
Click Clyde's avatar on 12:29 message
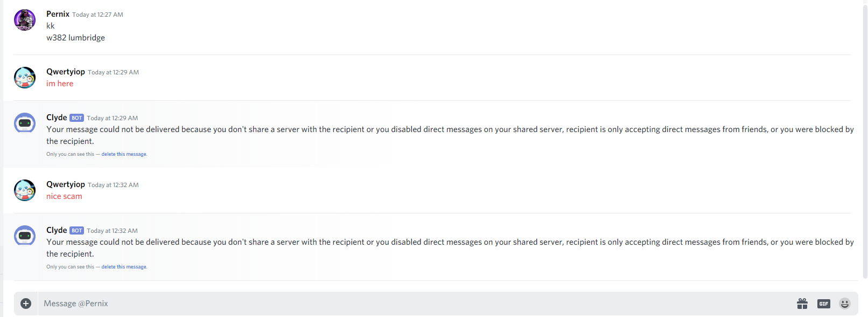coord(25,123)
